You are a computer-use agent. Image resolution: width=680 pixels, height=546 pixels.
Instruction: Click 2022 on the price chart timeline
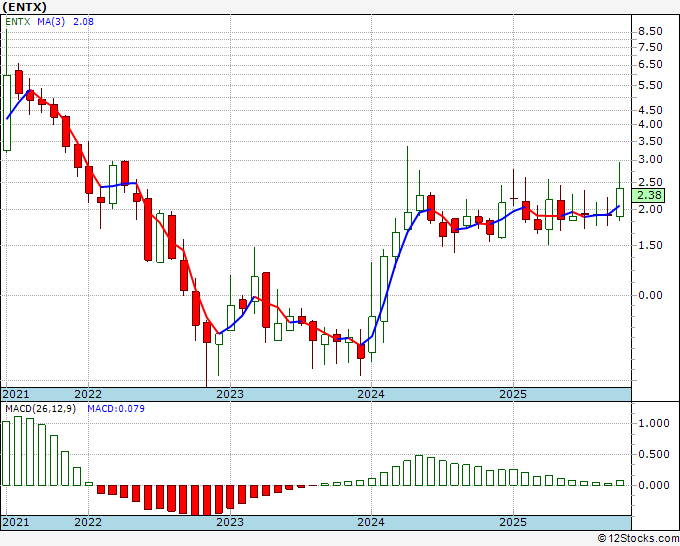88,394
